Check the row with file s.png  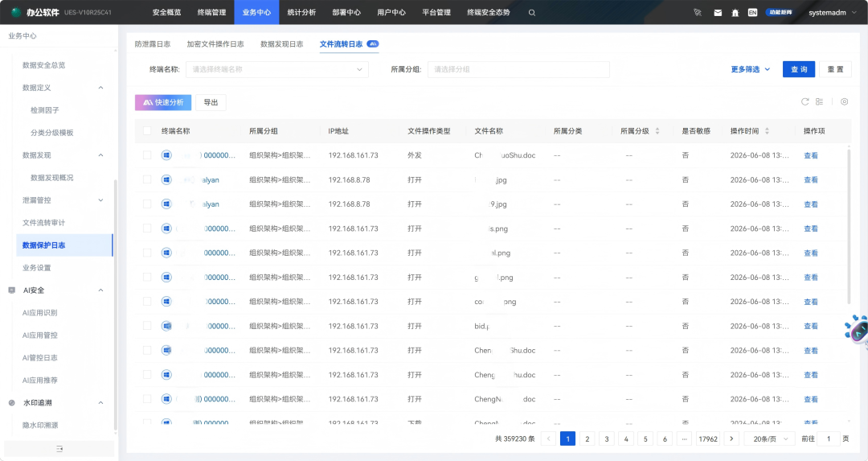coord(147,228)
